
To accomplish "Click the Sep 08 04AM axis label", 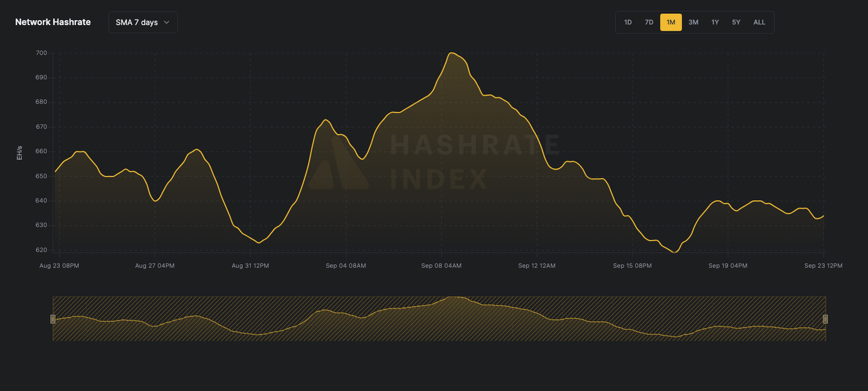I will [442, 265].
